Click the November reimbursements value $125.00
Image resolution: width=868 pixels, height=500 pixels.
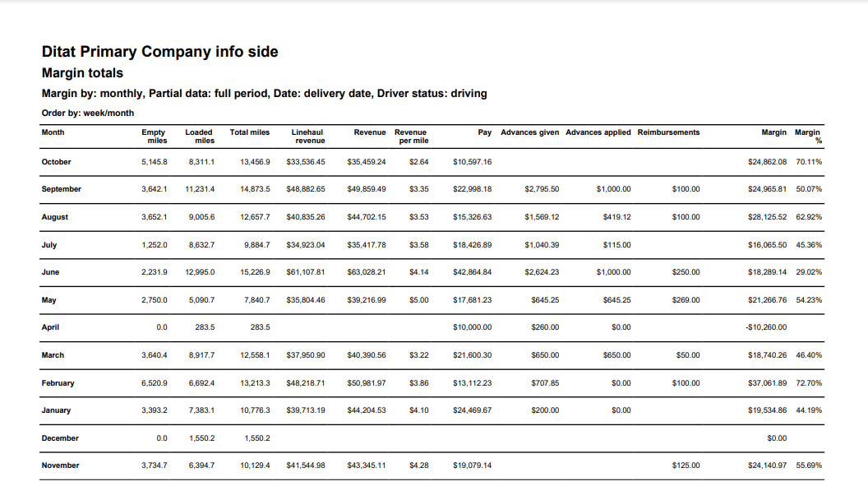coord(686,465)
